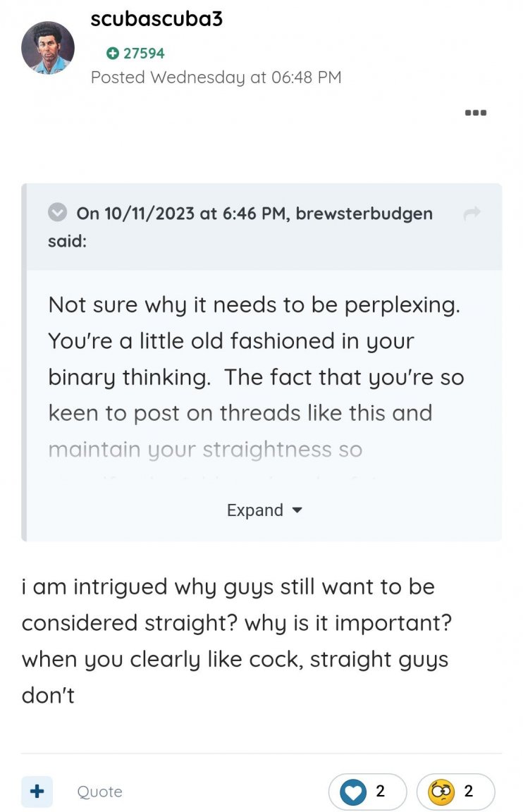523x812 pixels.
Task: Go to original post via arrow icon
Action: tap(472, 213)
